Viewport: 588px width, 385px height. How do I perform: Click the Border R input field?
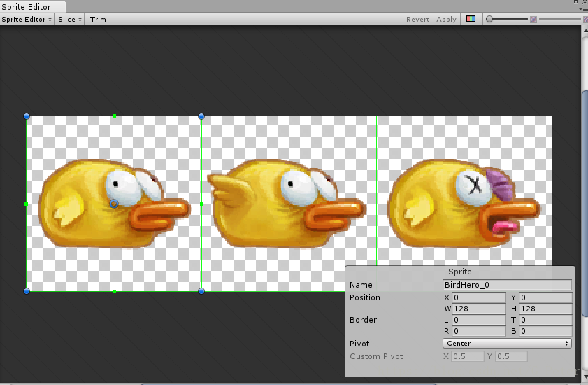click(478, 331)
